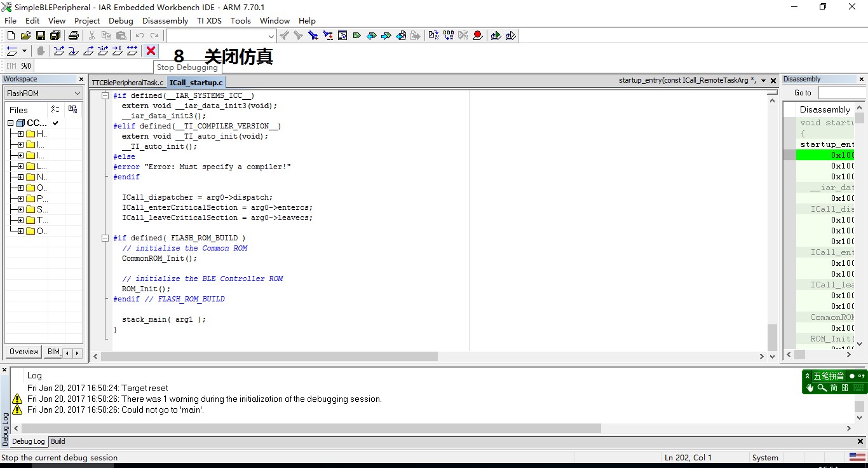Open the TI XDS menu
868x468 pixels.
pyautogui.click(x=209, y=20)
